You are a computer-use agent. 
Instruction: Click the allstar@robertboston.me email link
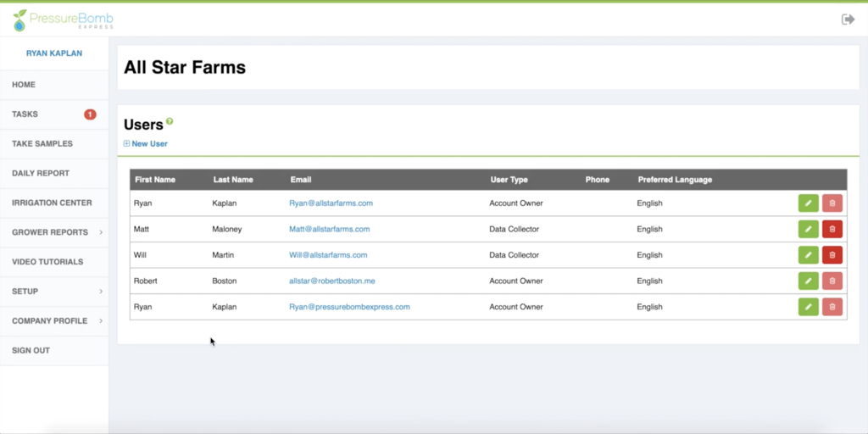point(331,281)
